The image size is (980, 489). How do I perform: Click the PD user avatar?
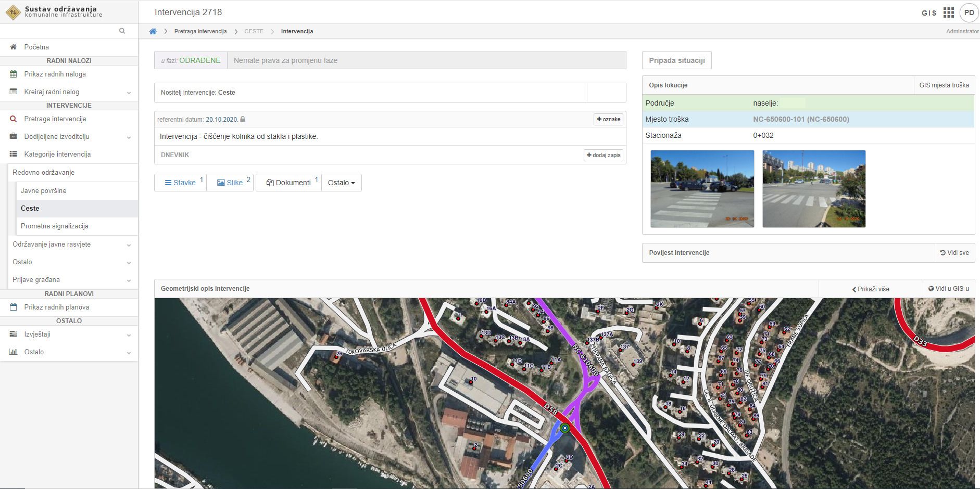tap(969, 12)
